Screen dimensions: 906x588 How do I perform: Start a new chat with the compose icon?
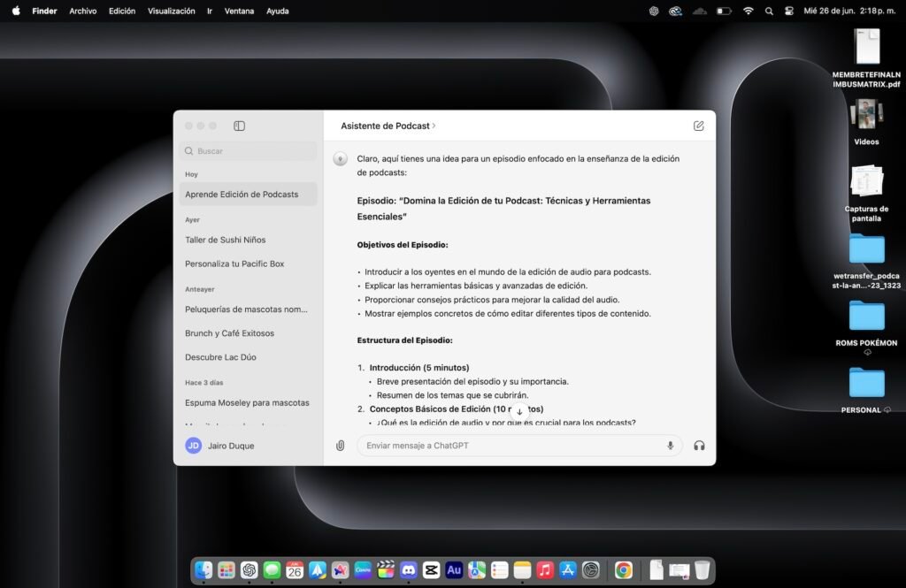(699, 126)
